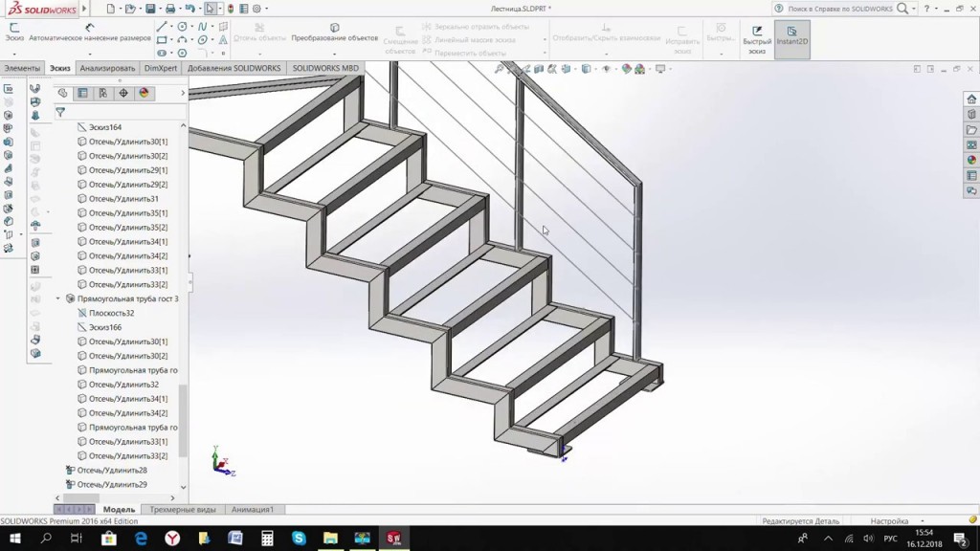Select the Rectangle sketch tool
Viewport: 980px width, 551px height.
coord(162,40)
